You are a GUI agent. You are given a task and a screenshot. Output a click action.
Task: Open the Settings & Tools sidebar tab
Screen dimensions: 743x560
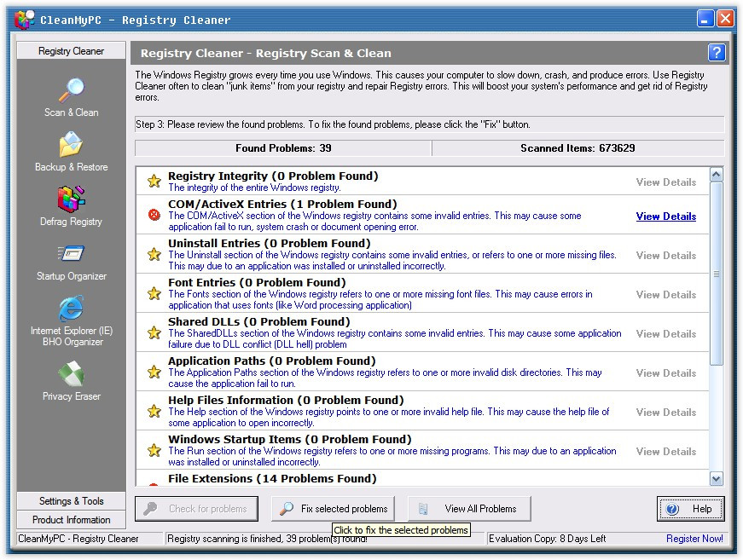71,501
